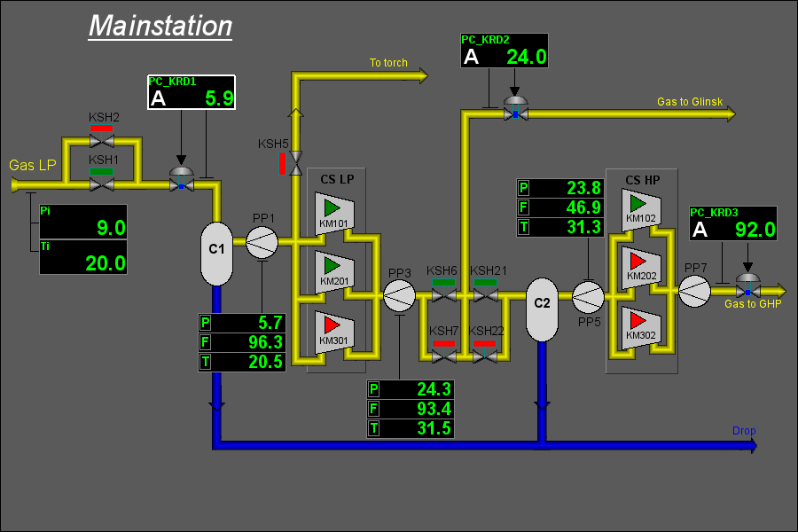Open the PC_KRD1 controller faceplate

click(x=192, y=92)
